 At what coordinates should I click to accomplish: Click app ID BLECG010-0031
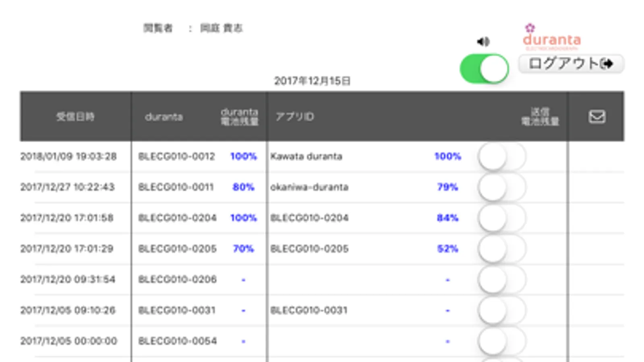pyautogui.click(x=309, y=310)
